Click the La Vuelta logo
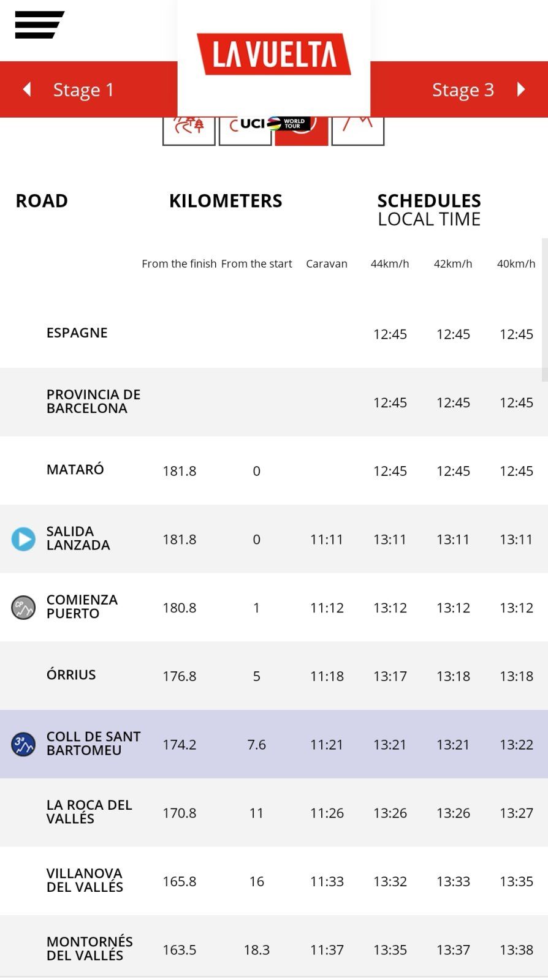Viewport: 548px width, 980px height. point(273,55)
